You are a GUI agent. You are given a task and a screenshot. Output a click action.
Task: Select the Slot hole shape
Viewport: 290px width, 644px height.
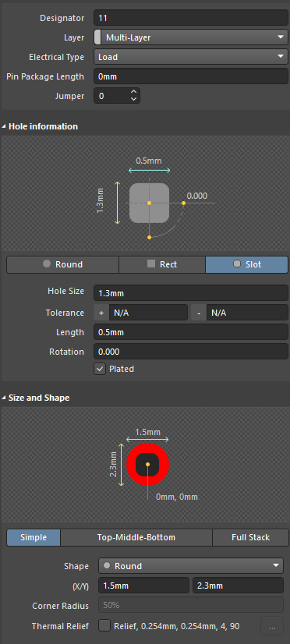tap(247, 264)
